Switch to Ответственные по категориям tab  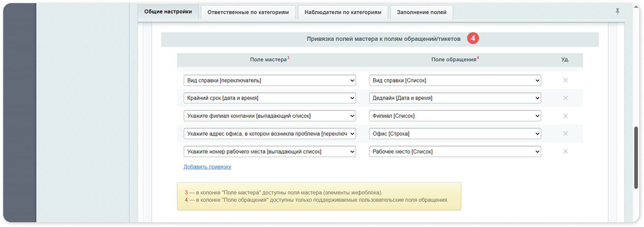(x=248, y=12)
